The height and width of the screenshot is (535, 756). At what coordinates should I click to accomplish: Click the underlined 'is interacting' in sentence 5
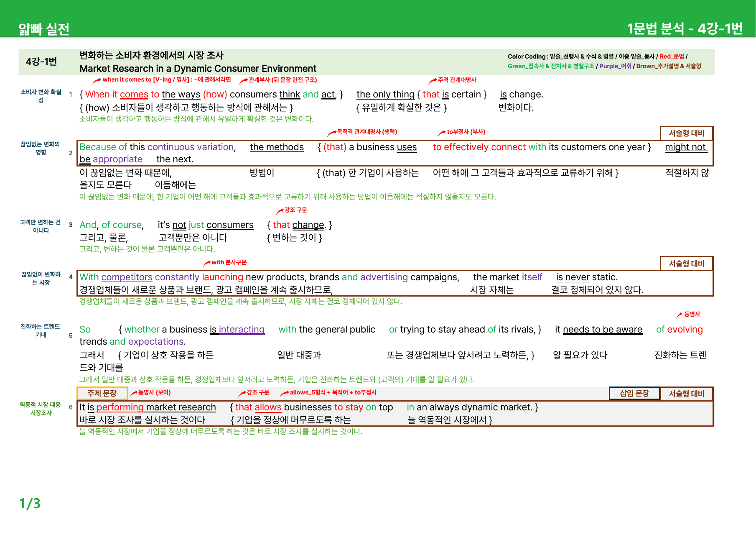coord(237,330)
